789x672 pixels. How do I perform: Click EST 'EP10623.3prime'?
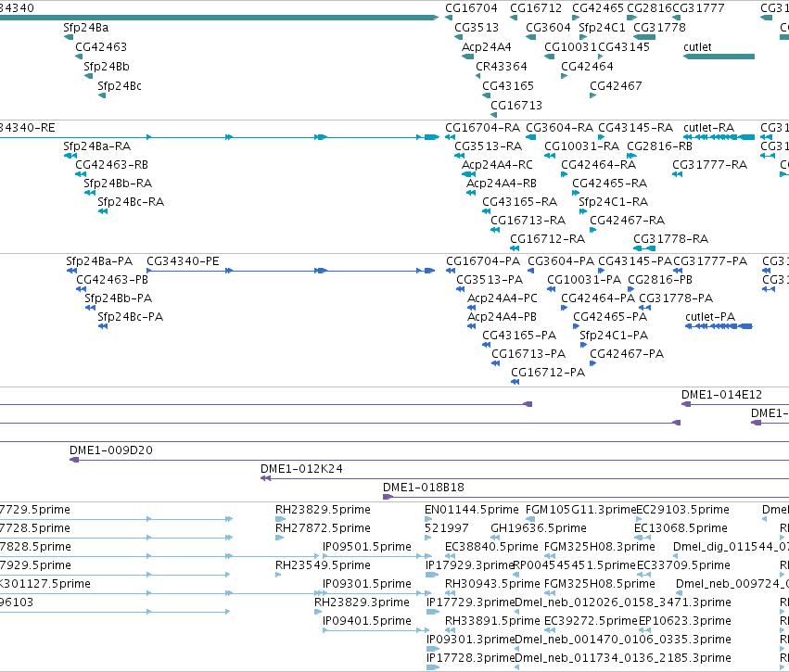pos(685,622)
